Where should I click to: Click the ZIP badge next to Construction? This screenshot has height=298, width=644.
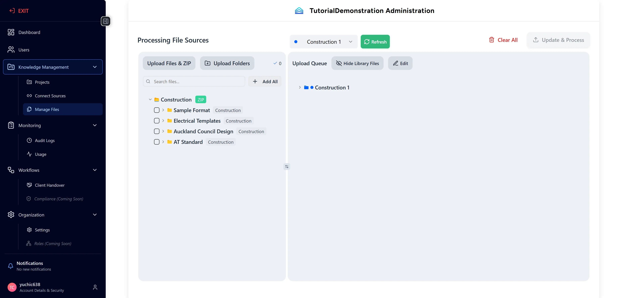tap(201, 100)
